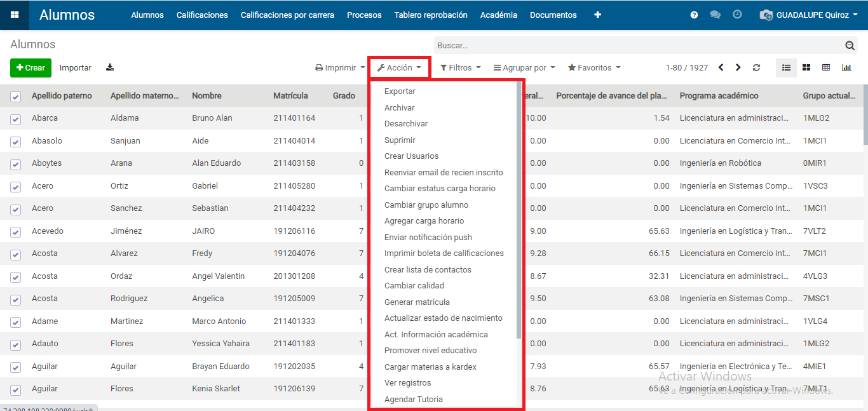868x411 pixels.
Task: Open the apps grid menu icon
Action: coord(14,15)
